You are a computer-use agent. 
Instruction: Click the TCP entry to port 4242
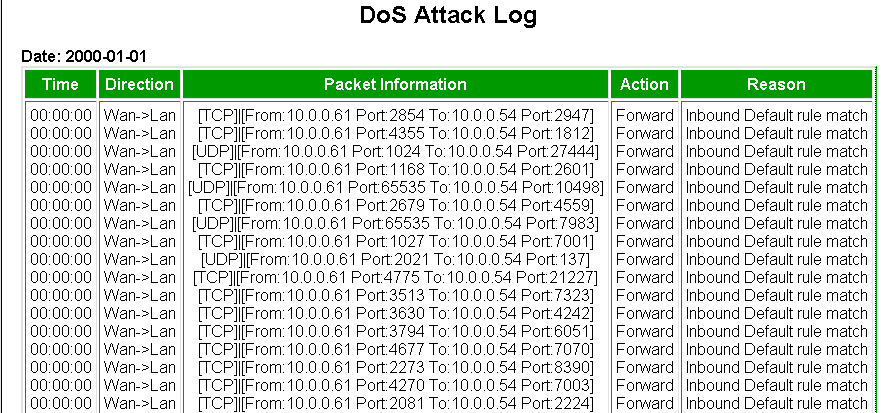click(395, 313)
